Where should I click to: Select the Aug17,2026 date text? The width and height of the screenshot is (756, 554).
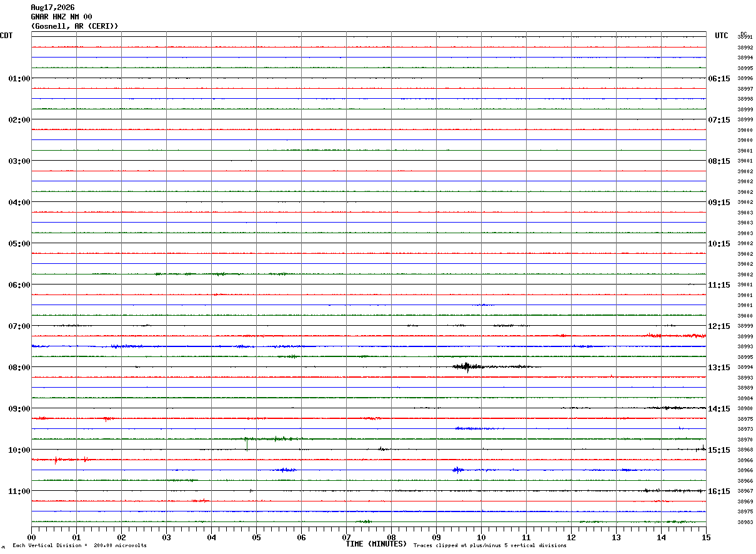[x=52, y=8]
